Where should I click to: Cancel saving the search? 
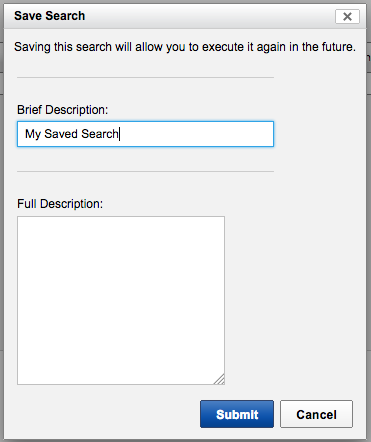316,414
